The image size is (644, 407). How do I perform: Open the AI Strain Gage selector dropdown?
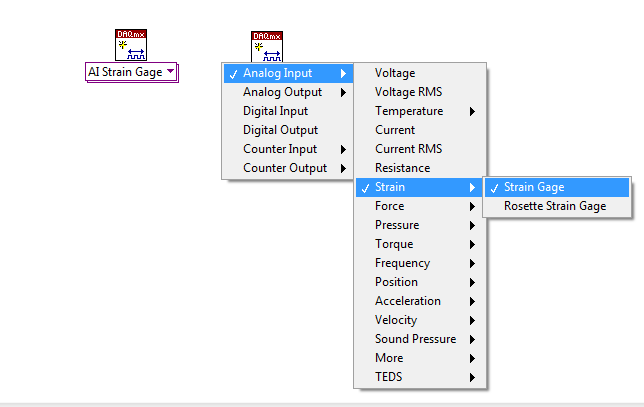(131, 72)
